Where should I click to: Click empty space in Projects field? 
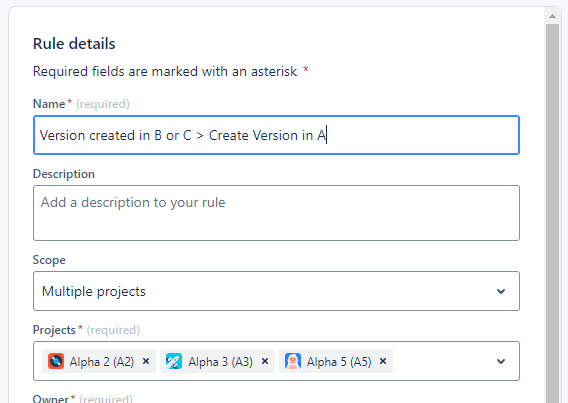click(x=442, y=361)
